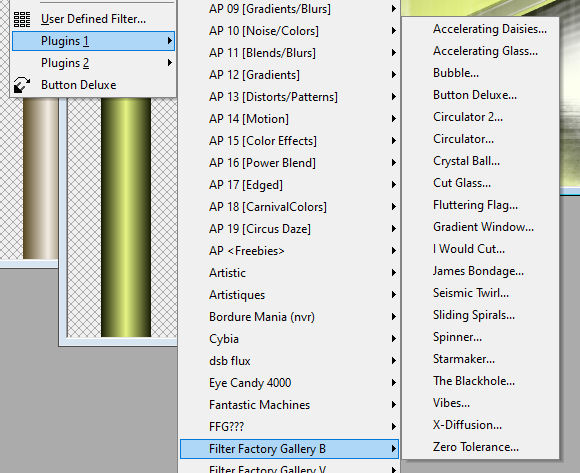580x473 pixels.
Task: Expand the Eye Candy 4000 submenu arrow
Action: click(394, 383)
